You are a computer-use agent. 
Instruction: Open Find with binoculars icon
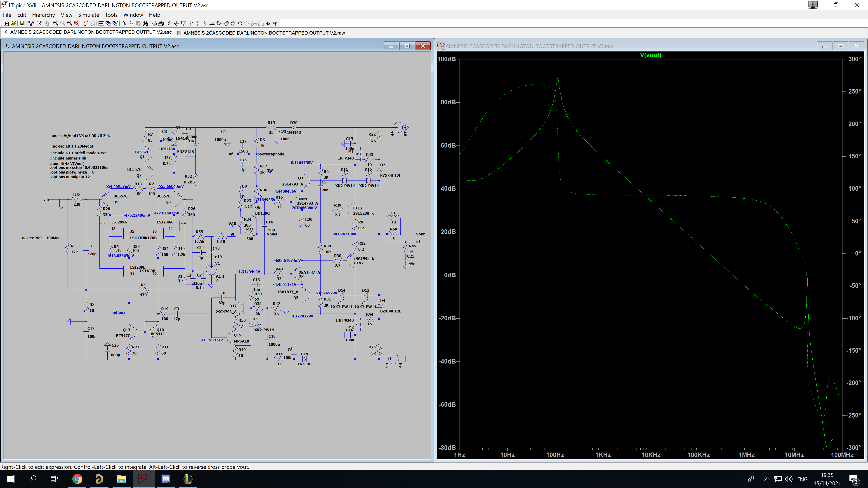tap(145, 23)
